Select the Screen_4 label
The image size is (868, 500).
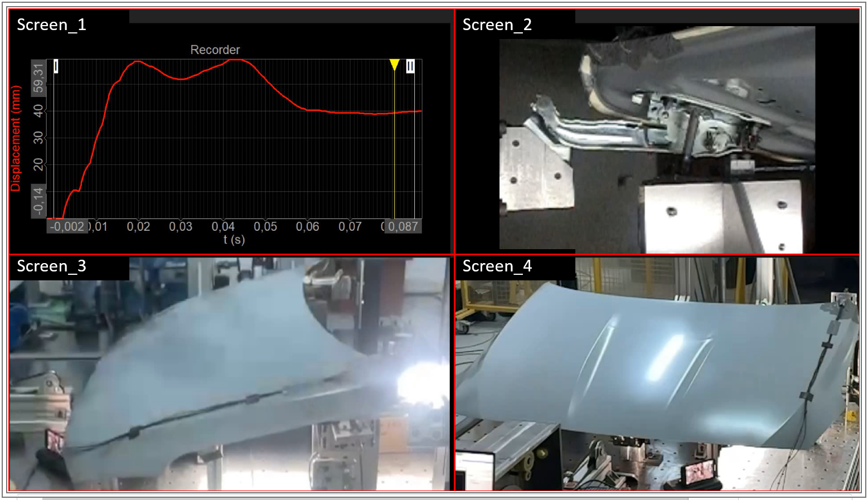pos(497,266)
